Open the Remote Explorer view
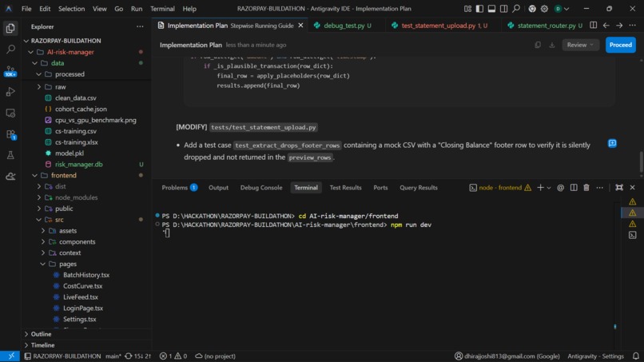 [x=10, y=113]
